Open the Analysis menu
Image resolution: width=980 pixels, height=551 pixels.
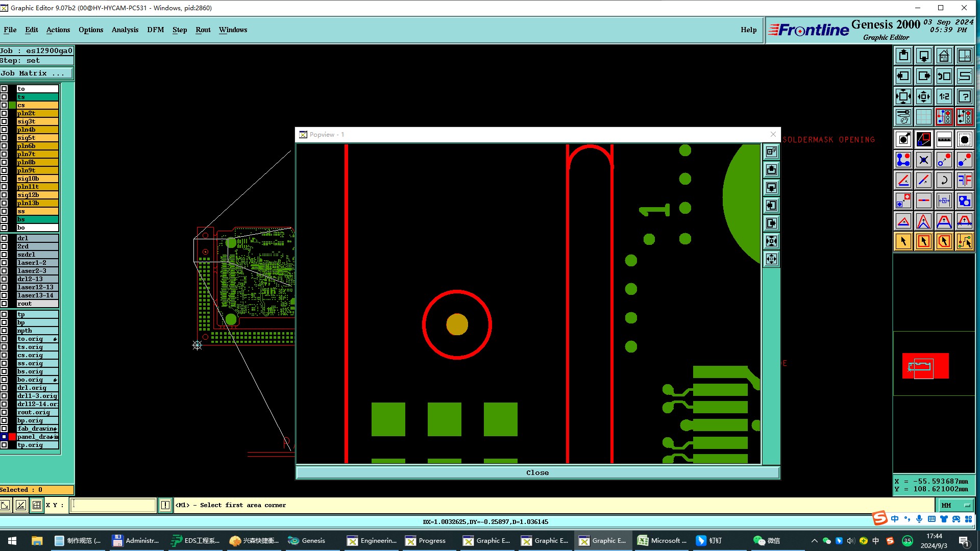(x=125, y=30)
